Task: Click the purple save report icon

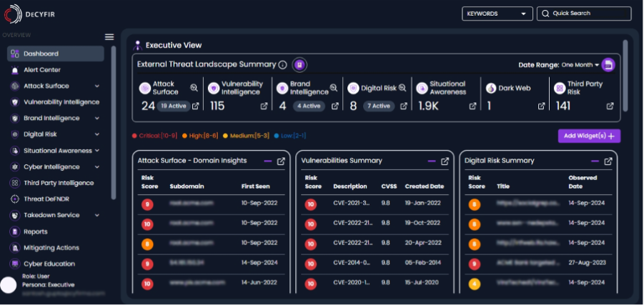Action: point(608,65)
